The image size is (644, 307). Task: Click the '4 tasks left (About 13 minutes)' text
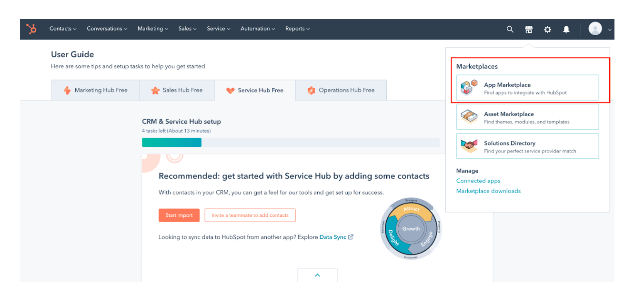pyautogui.click(x=176, y=131)
